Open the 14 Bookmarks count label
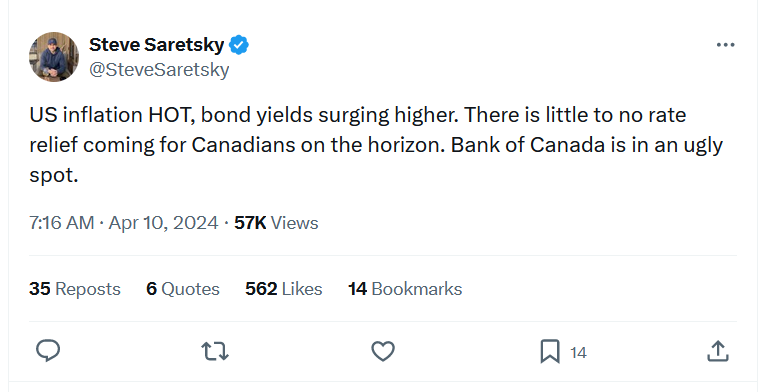This screenshot has height=392, width=778. pos(405,289)
